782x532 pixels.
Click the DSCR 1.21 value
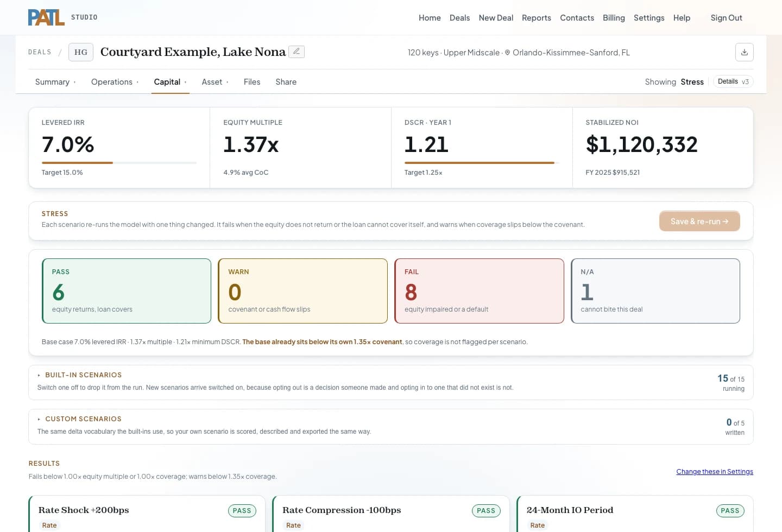point(426,144)
